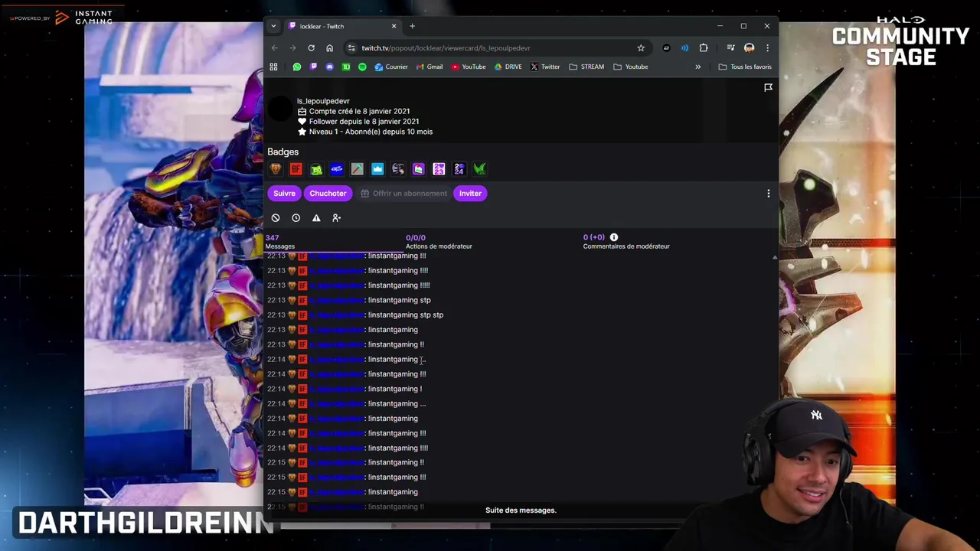This screenshot has height=551, width=980.
Task: Select the Actions de modérateur tab
Action: click(439, 242)
